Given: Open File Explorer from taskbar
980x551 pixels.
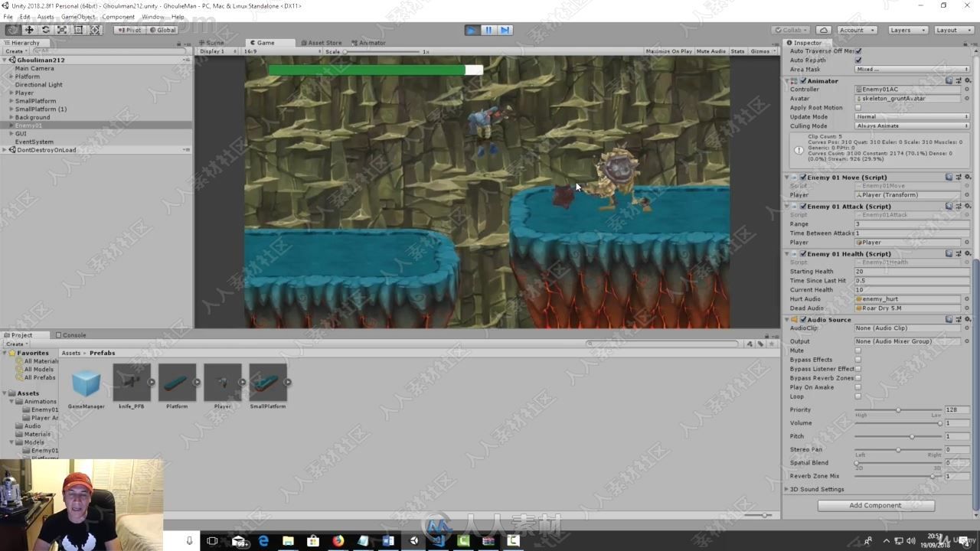Looking at the screenshot, I should click(x=288, y=540).
